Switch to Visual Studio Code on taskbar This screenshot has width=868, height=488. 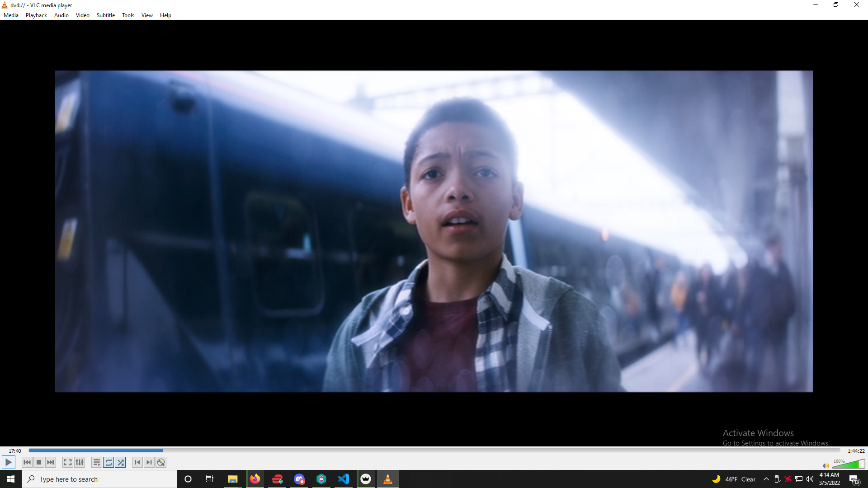(x=344, y=479)
